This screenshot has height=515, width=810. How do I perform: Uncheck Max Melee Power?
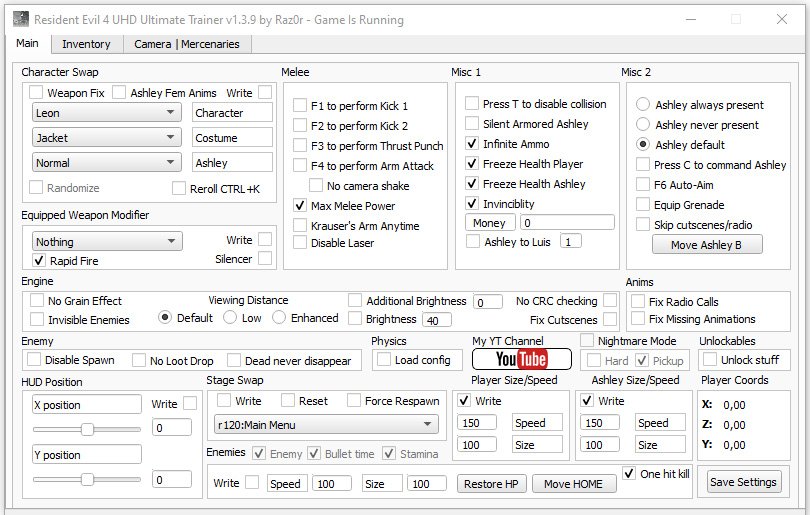[300, 206]
